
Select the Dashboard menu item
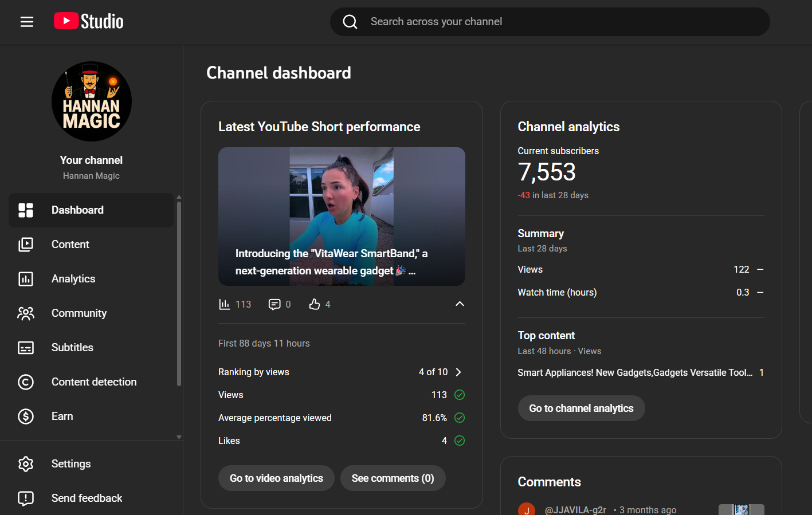coord(91,210)
